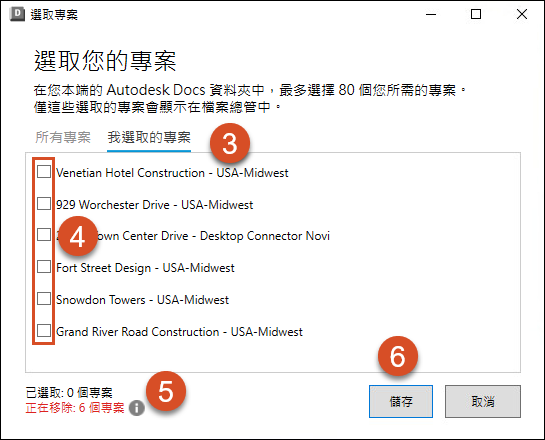The height and width of the screenshot is (440, 545).
Task: Click the info icon beside removing projects text
Action: coord(137,408)
